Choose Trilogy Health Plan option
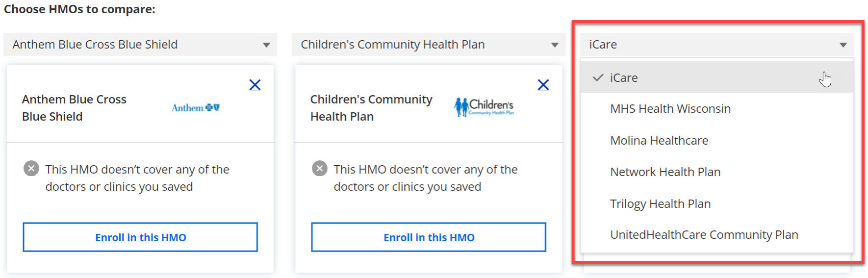Screen dimensions: 868x278 [660, 204]
